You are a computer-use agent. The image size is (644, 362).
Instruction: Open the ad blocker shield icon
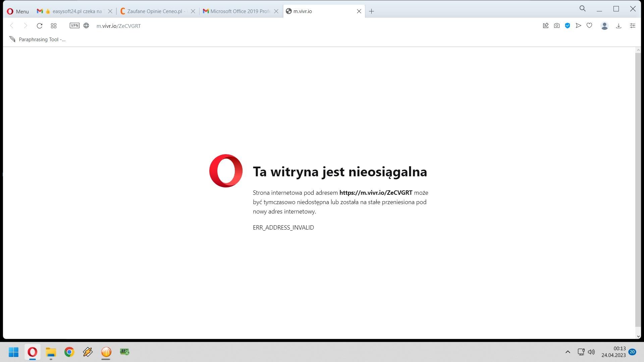(x=568, y=25)
